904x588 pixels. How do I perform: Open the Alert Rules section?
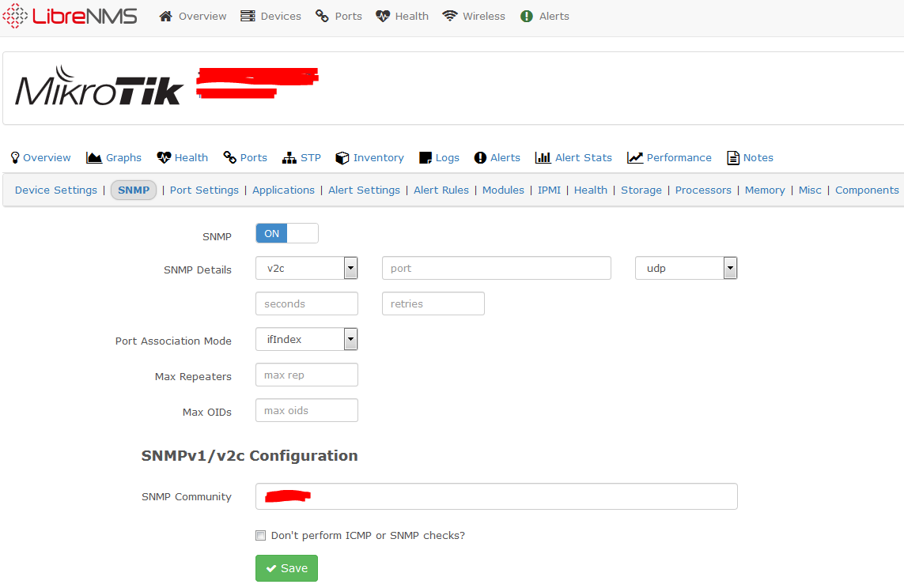point(441,190)
